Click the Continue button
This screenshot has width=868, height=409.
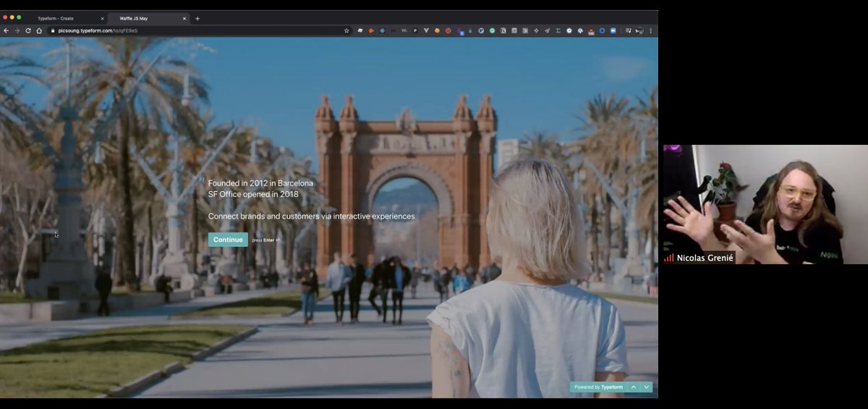pyautogui.click(x=228, y=240)
